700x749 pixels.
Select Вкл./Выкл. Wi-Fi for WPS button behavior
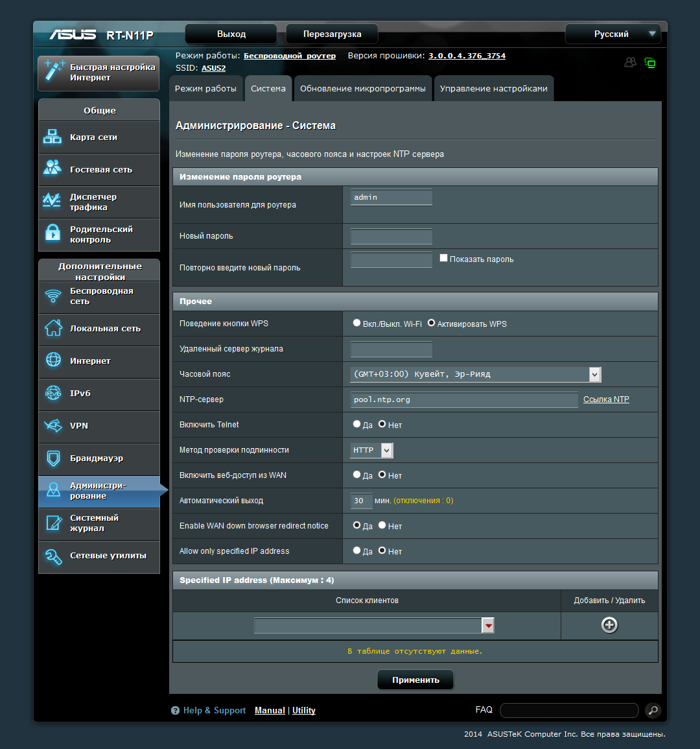click(x=356, y=323)
